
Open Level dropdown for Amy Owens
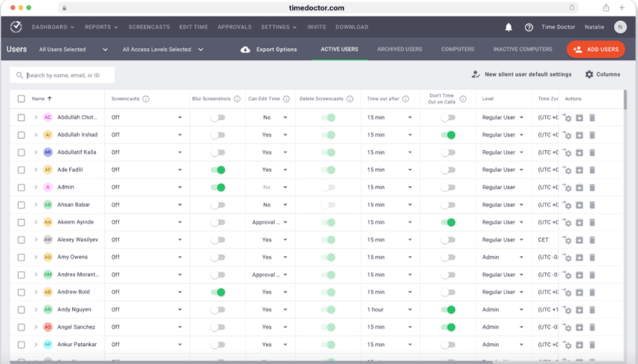pos(502,257)
